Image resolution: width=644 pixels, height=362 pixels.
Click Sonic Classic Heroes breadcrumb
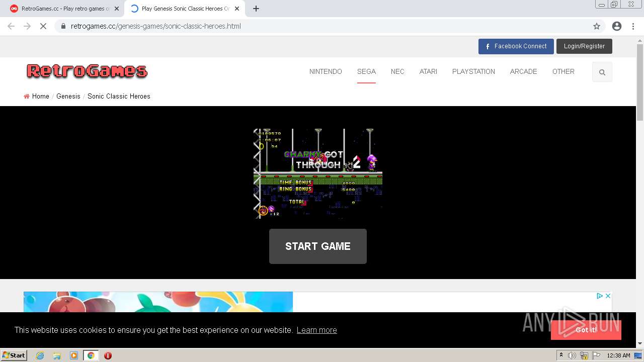tap(119, 96)
